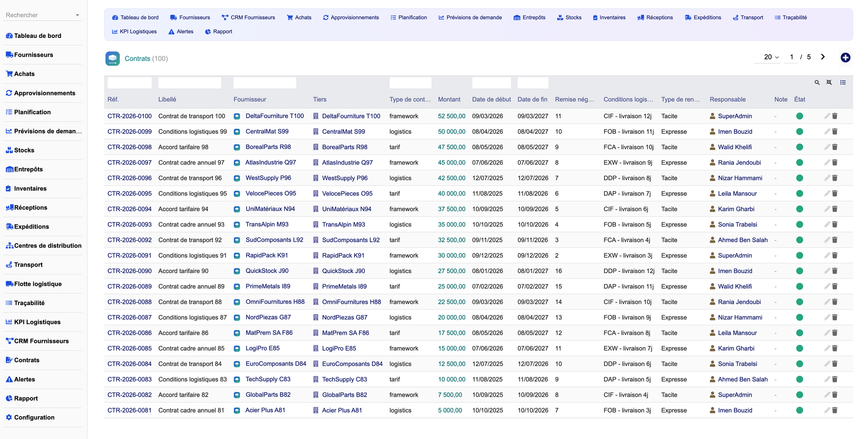Screen dimensions: 868x439
Task: Select Centres de distribution in sidebar
Action: tap(43, 245)
